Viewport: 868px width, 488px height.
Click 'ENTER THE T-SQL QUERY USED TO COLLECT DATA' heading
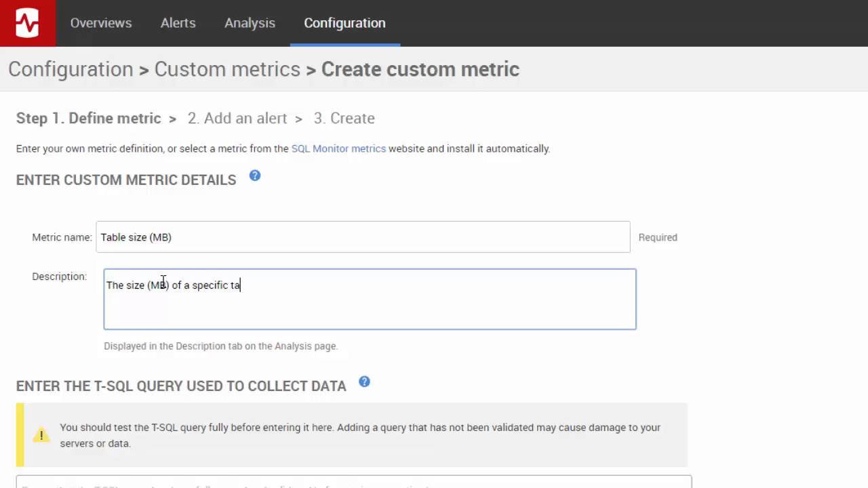pyautogui.click(x=181, y=386)
